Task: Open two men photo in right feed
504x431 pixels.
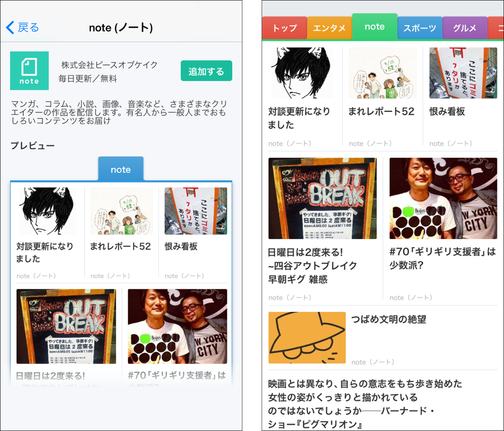Action: (443, 198)
